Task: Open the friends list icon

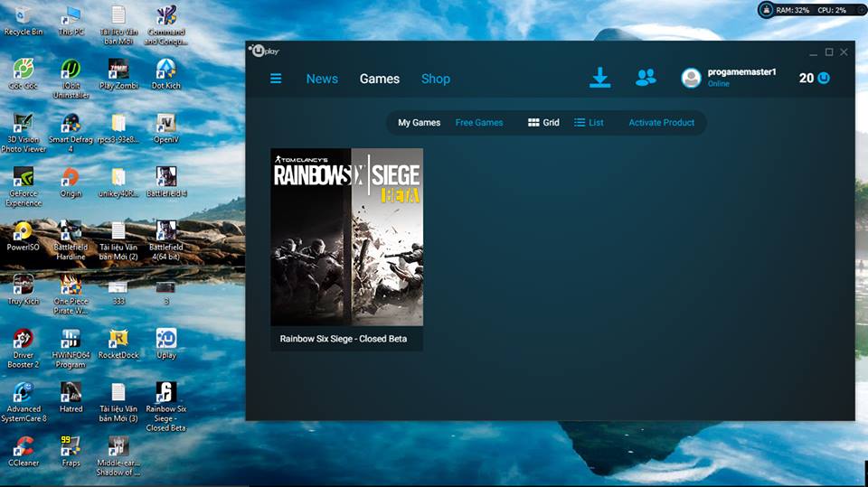Action: [x=646, y=78]
